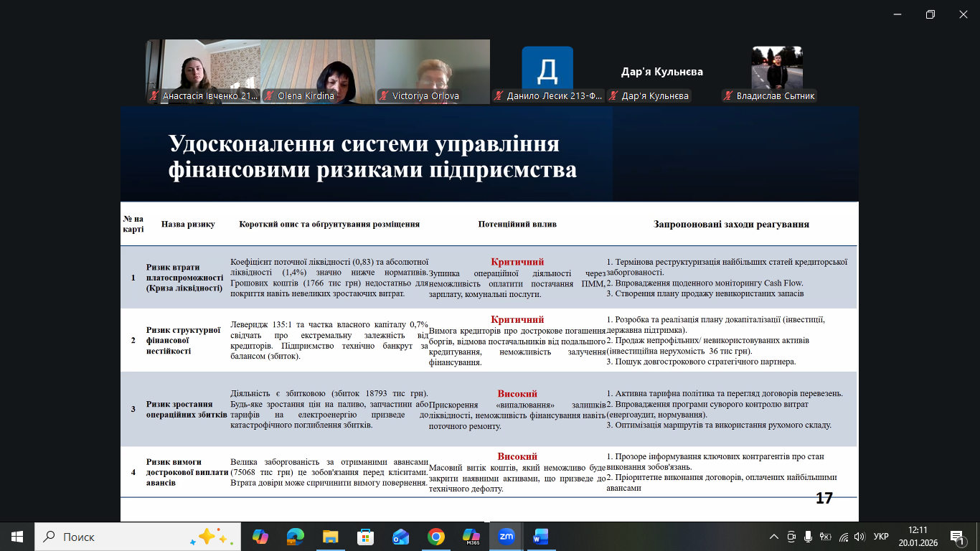This screenshot has width=980, height=551.
Task: Switch the УКР input language
Action: pos(881,536)
